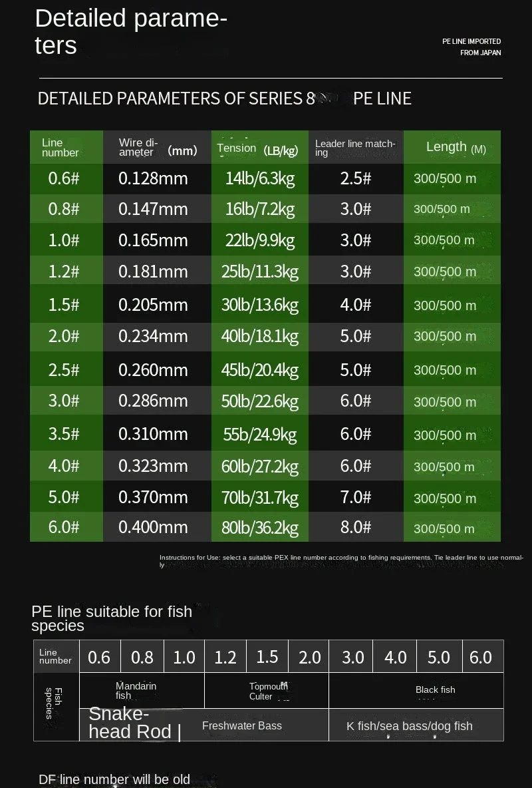This screenshot has height=788, width=532.
Task: Click the 'Length (M)' column header
Action: pyautogui.click(x=452, y=146)
